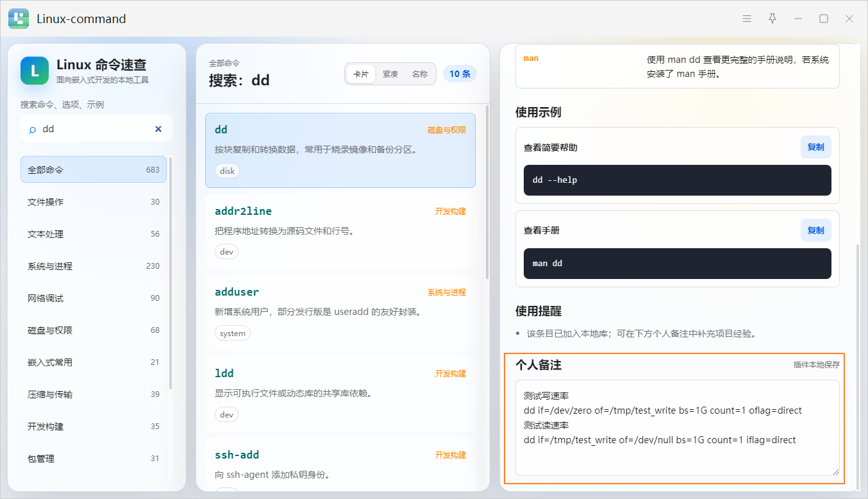Click the disk tag on dd card
This screenshot has width=868, height=499.
[228, 171]
